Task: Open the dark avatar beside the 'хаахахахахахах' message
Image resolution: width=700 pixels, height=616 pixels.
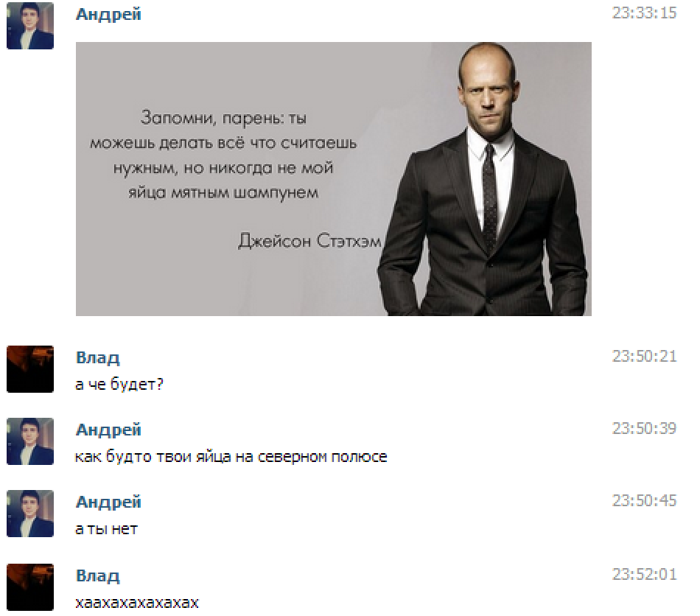Action: coord(30,587)
